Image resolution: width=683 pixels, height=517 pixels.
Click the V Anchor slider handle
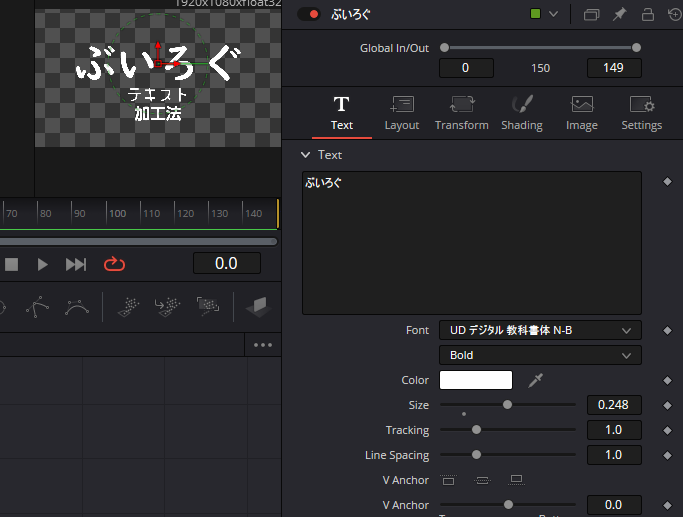click(508, 504)
